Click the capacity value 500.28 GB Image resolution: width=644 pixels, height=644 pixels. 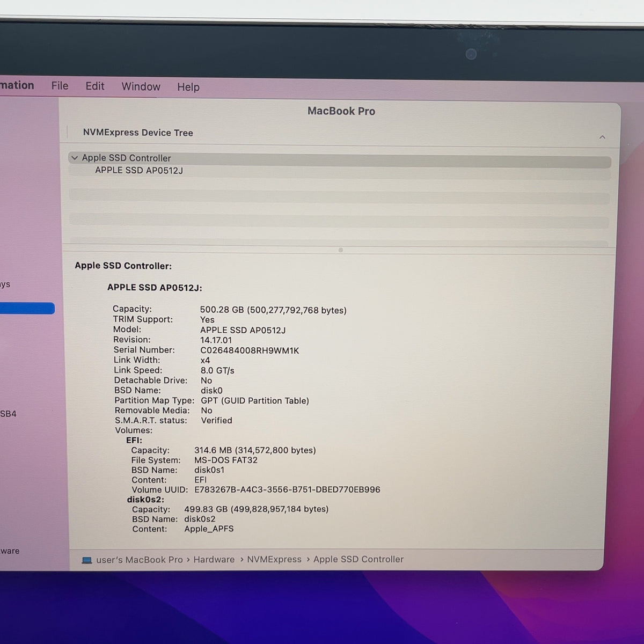point(273,310)
